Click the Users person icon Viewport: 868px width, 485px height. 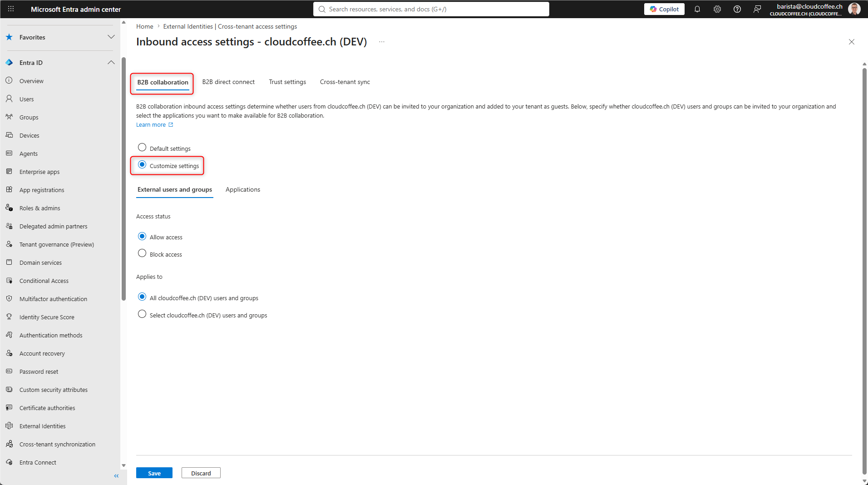[x=9, y=99]
